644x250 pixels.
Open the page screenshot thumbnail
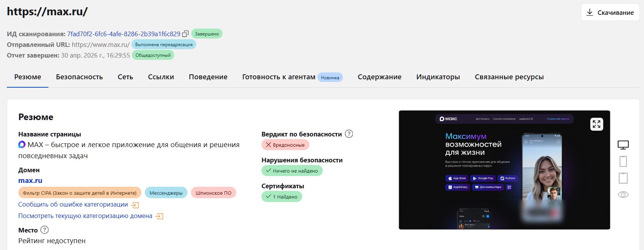coord(504,170)
